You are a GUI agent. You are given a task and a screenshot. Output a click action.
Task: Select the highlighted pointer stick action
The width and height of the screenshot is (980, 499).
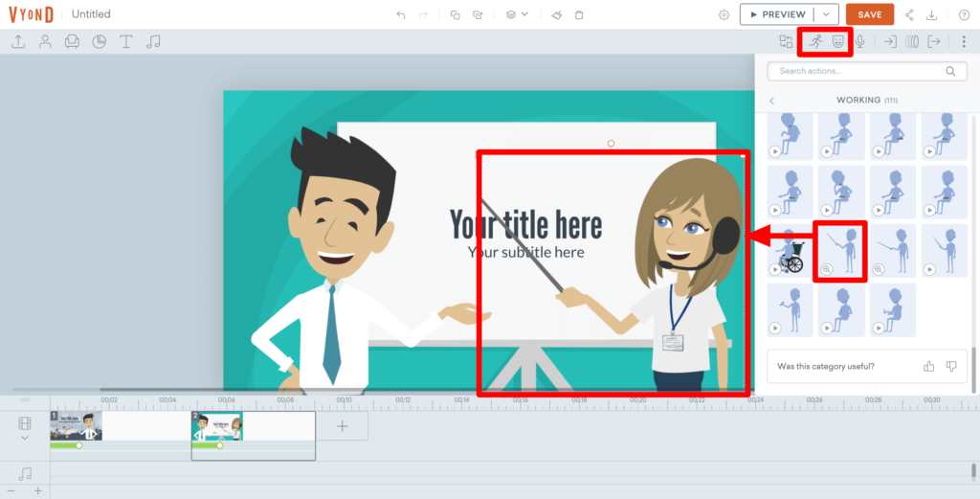[x=840, y=251]
